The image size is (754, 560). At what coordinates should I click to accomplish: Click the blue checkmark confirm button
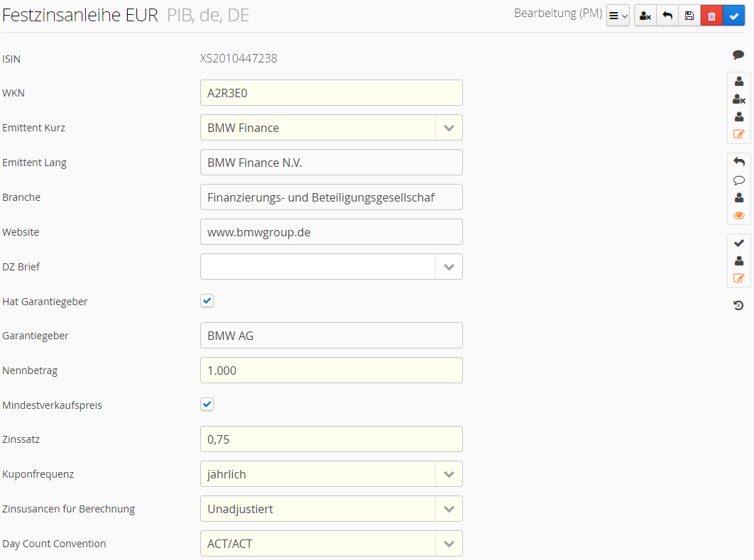[733, 16]
